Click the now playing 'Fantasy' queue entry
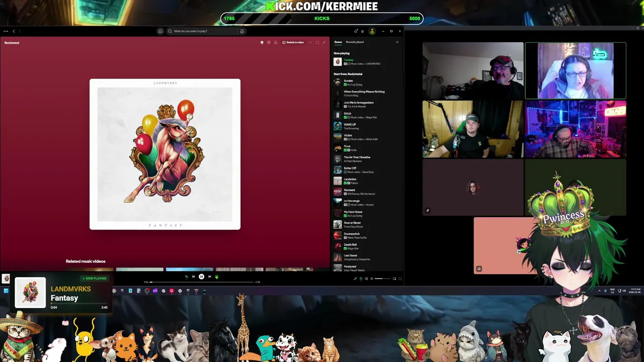 tap(367, 62)
